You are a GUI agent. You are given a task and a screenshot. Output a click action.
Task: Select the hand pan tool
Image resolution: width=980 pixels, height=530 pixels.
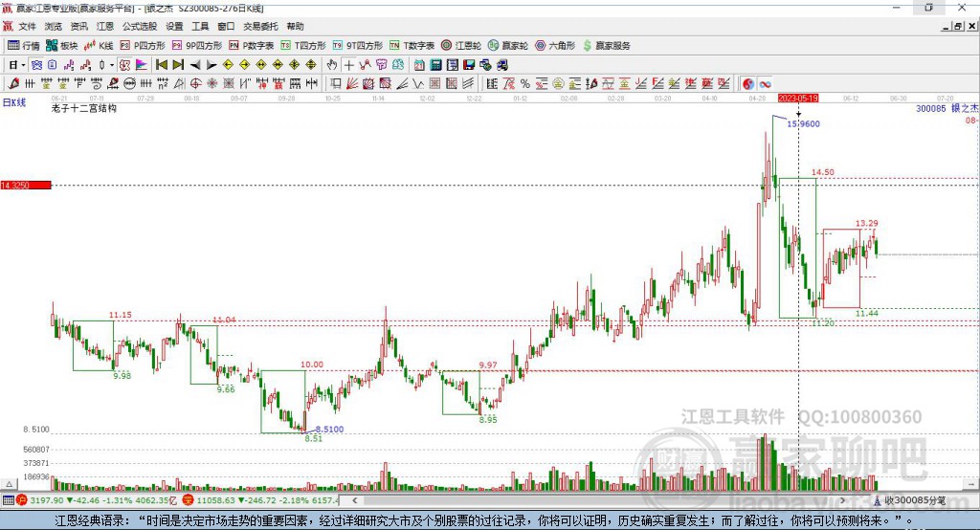coord(332,65)
